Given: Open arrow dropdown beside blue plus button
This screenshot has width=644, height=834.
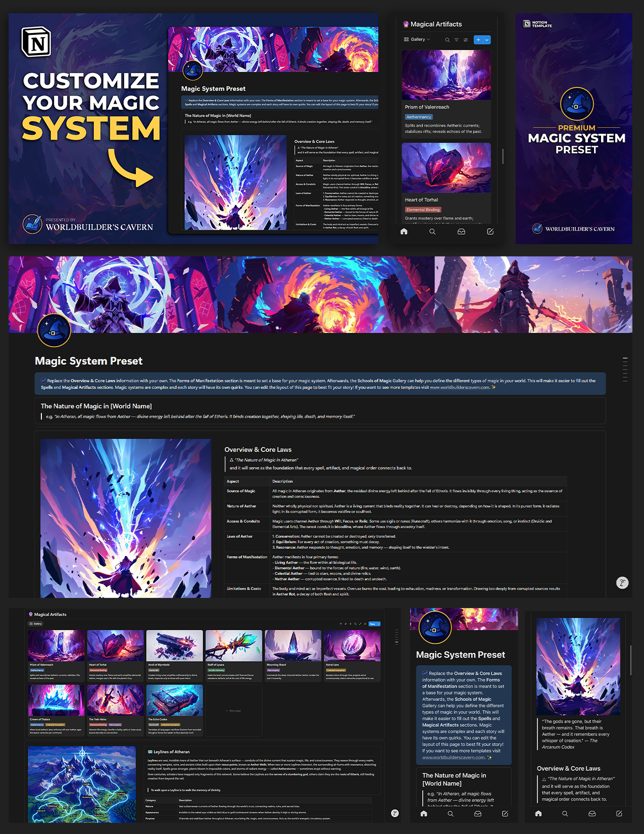Looking at the screenshot, I should click(x=487, y=40).
